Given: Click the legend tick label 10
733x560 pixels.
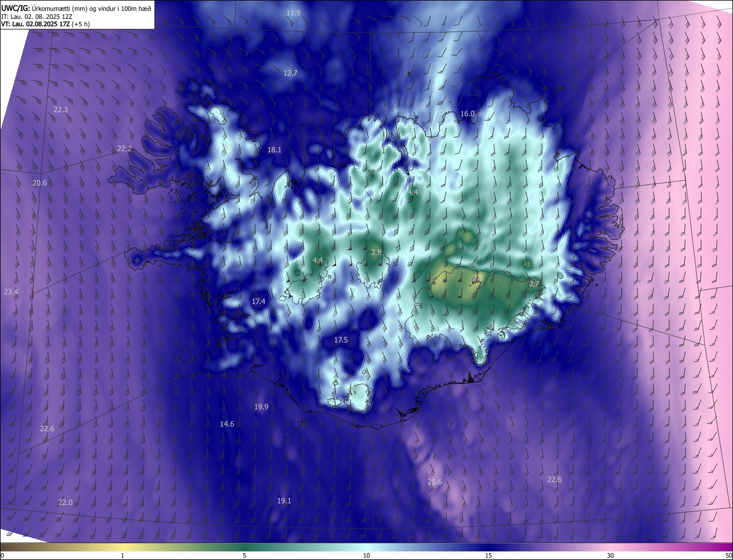Looking at the screenshot, I should 366,555.
